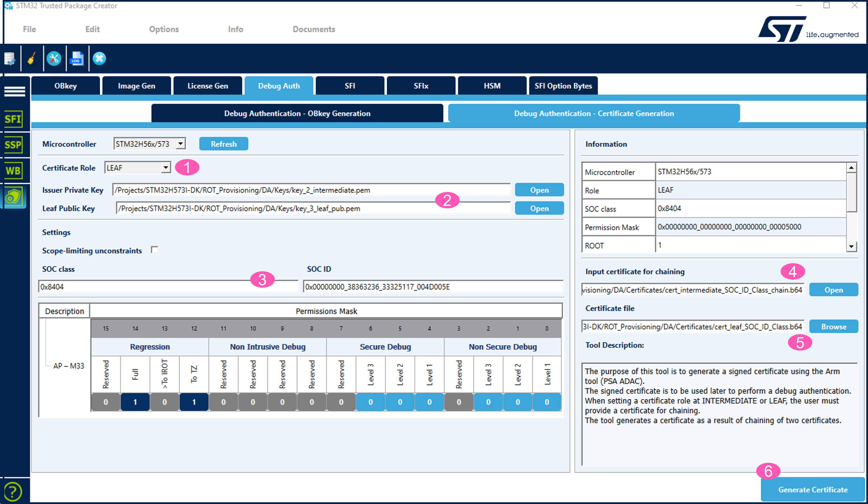
Task: Open the File menu
Action: 29,29
